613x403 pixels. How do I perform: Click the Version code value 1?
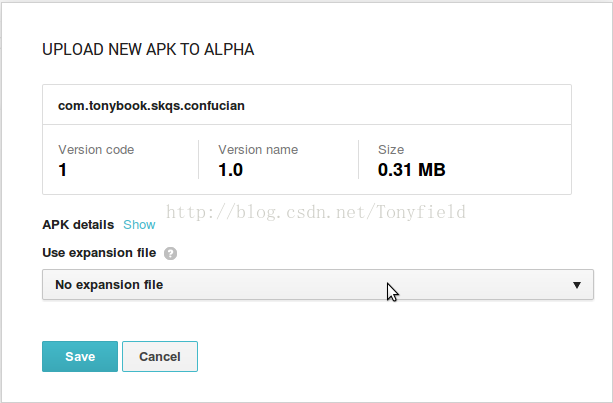point(62,170)
